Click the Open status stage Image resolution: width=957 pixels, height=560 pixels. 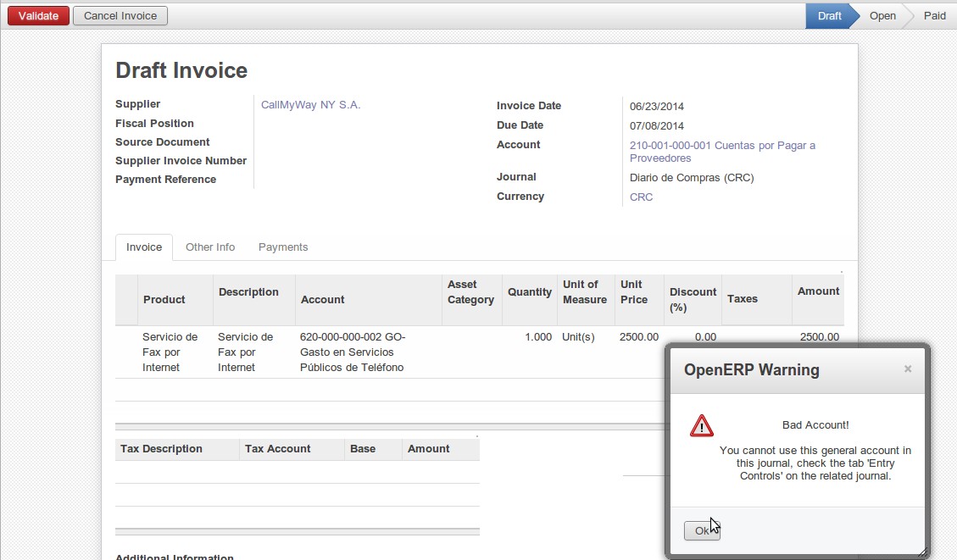click(x=882, y=15)
